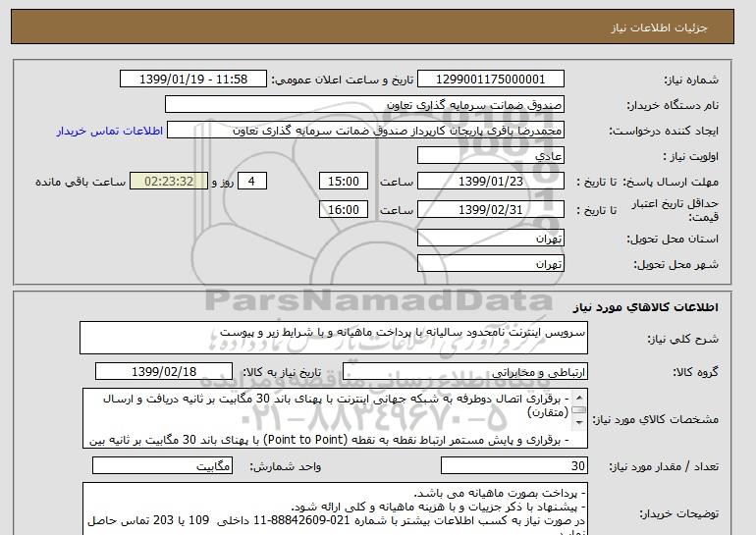
Task: Click the تاریخ نیاز به کالا label
Action: (x=282, y=372)
